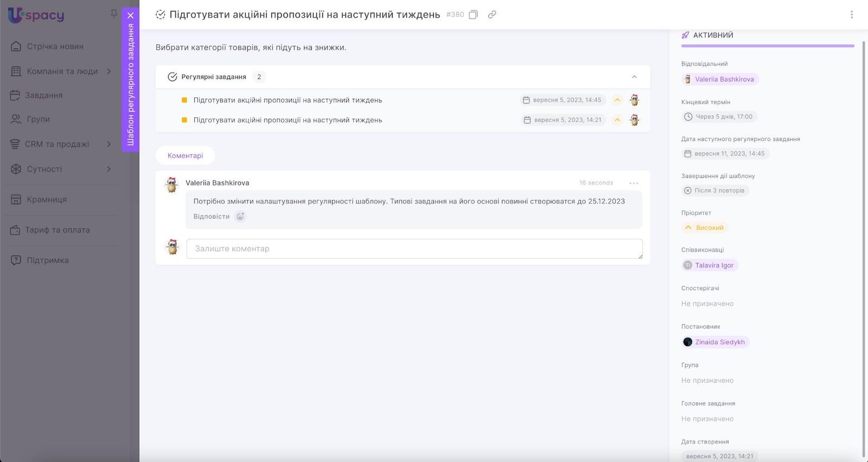The height and width of the screenshot is (462, 868).
Task: Open the comment's three-dot options menu
Action: pos(634,183)
